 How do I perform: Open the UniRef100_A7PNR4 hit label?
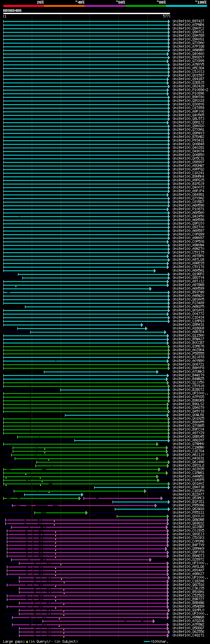coord(188,25)
